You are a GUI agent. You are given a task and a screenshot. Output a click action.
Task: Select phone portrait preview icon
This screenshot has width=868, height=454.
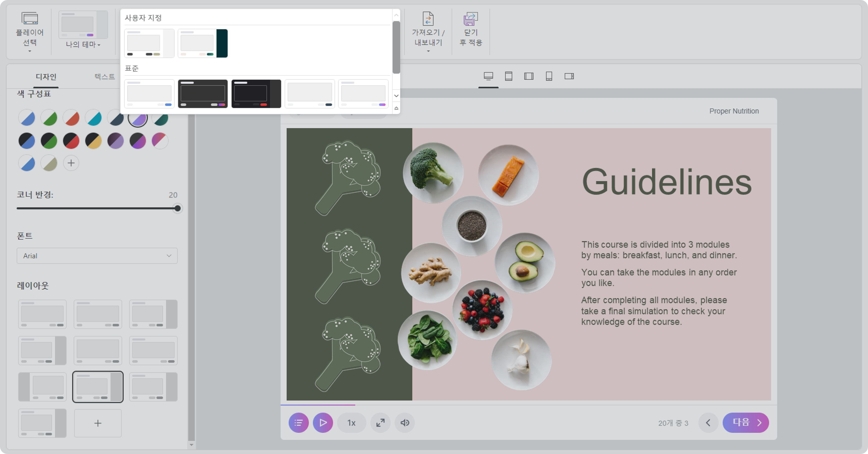(549, 76)
